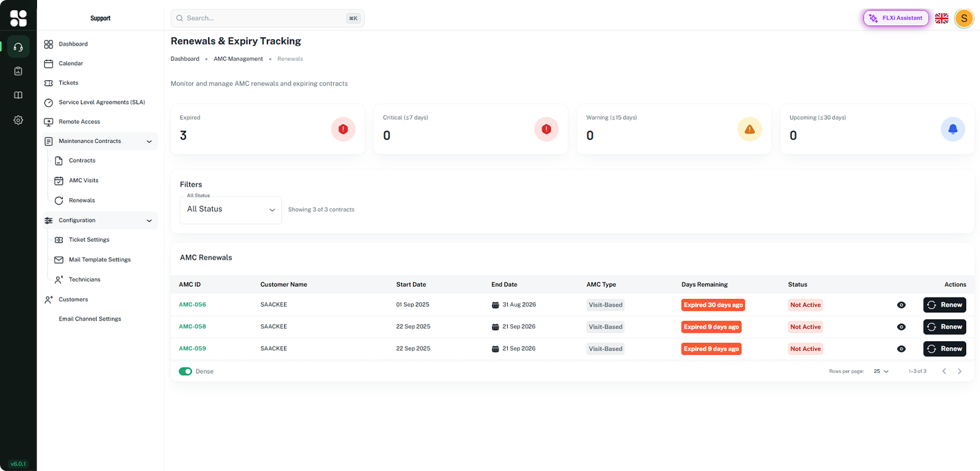Viewport: 980px width, 471px height.
Task: Click calendar icon beside 31 Aug 2026
Action: (495, 305)
